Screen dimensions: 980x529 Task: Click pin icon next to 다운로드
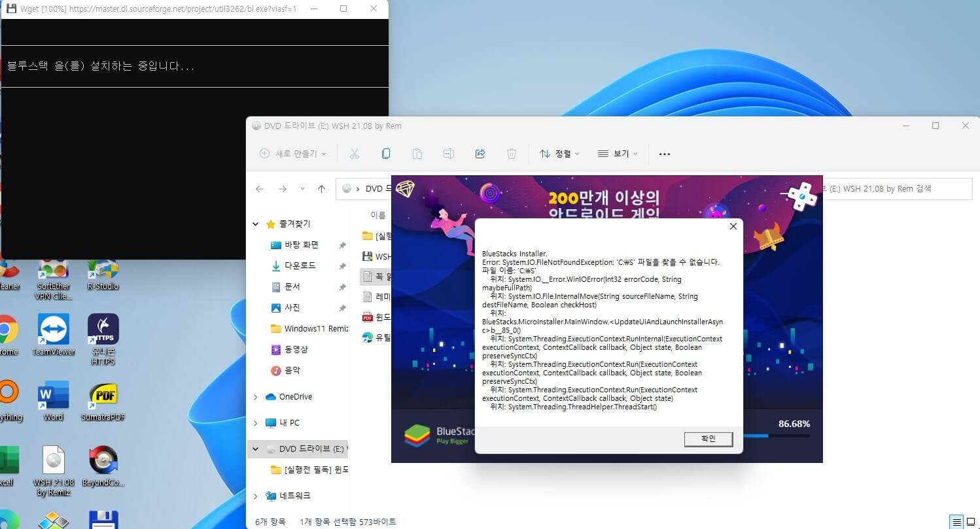(342, 266)
